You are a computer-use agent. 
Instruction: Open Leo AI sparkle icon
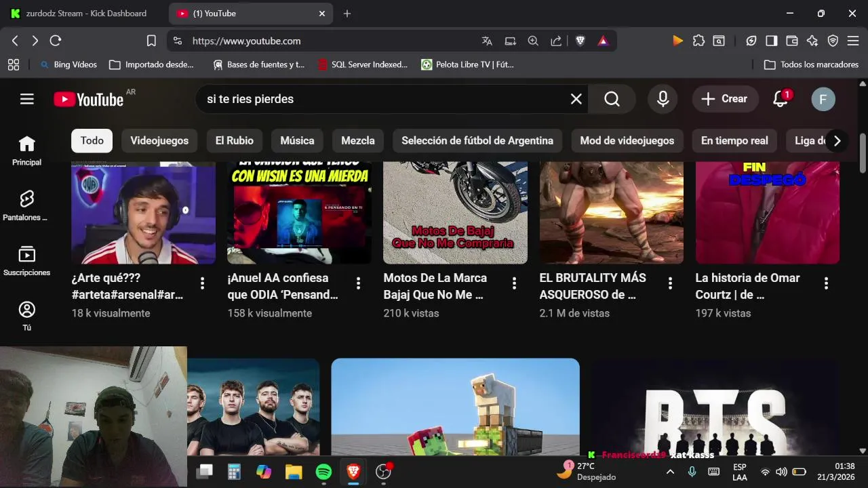click(x=812, y=41)
